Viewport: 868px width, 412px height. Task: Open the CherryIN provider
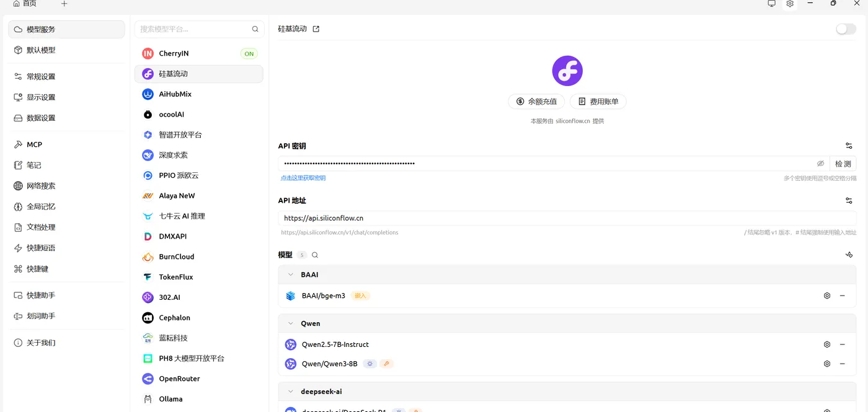(x=198, y=53)
